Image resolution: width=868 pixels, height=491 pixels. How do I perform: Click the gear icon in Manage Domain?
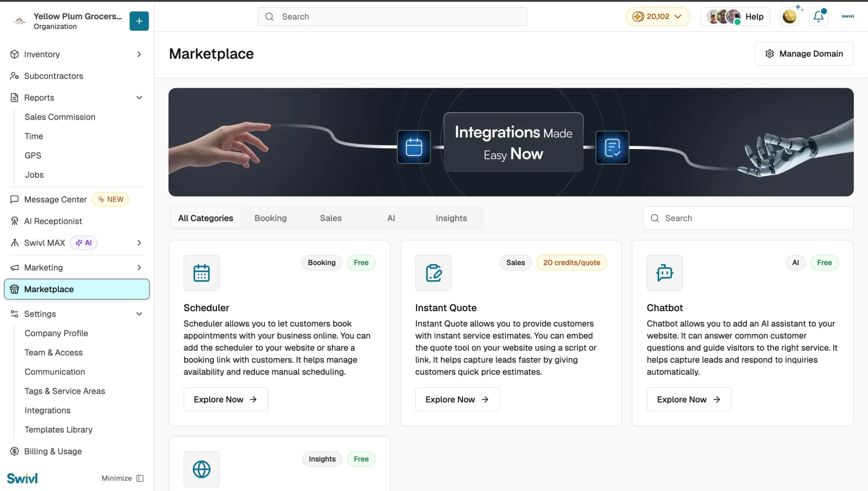(x=769, y=54)
